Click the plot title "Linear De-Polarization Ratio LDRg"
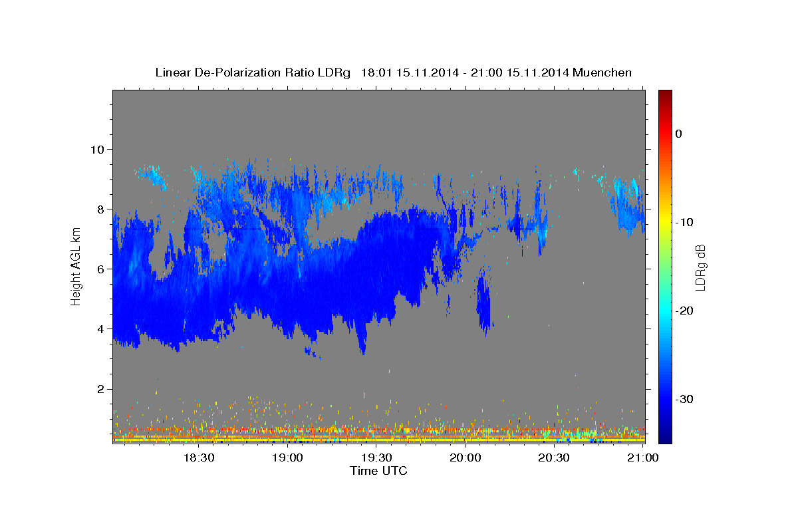 [252, 72]
